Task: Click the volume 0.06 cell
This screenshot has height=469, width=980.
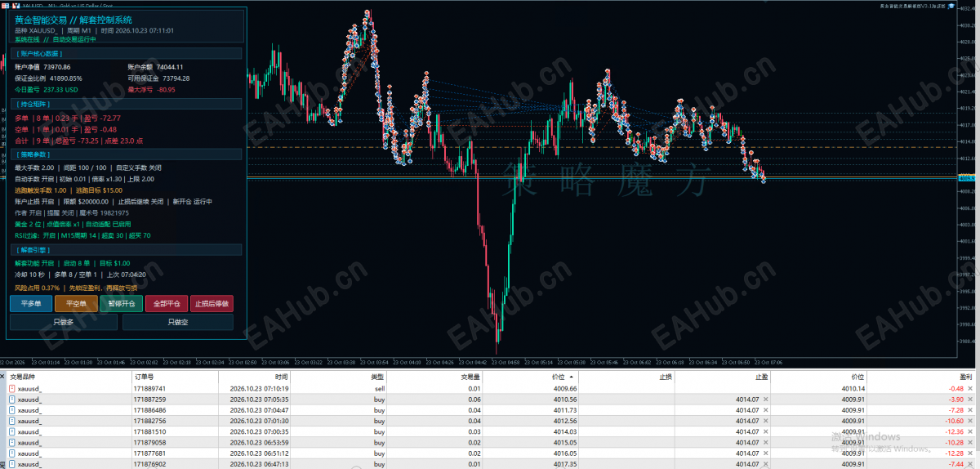Action: pos(474,400)
